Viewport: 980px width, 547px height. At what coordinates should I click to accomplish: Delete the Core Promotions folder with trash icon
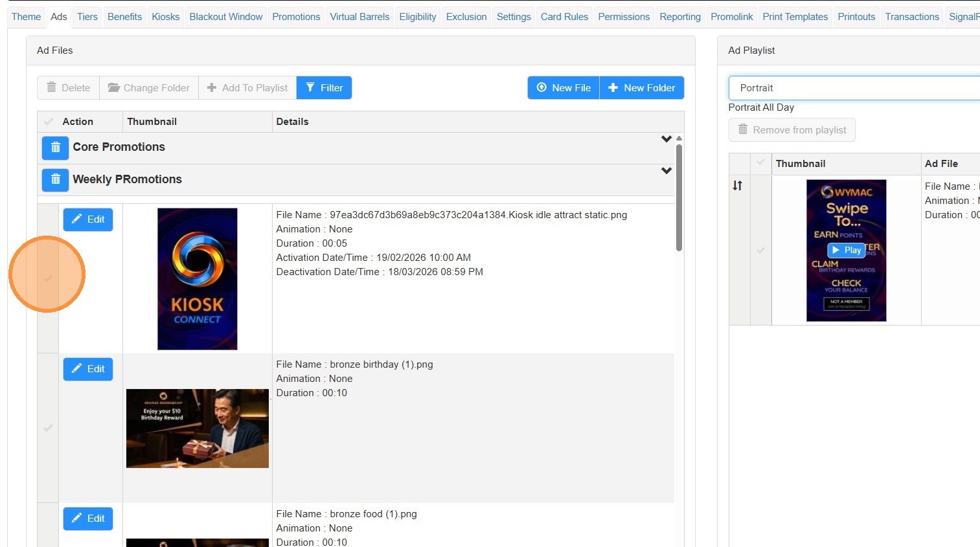tap(56, 148)
